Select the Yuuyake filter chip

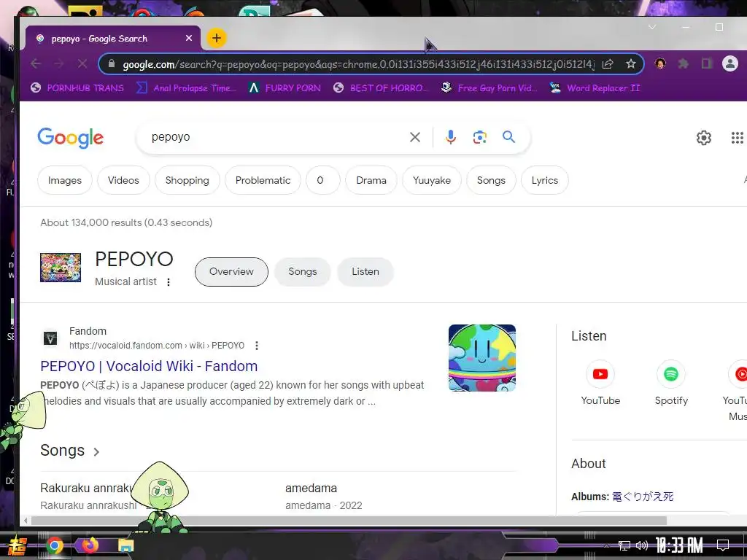tap(432, 181)
